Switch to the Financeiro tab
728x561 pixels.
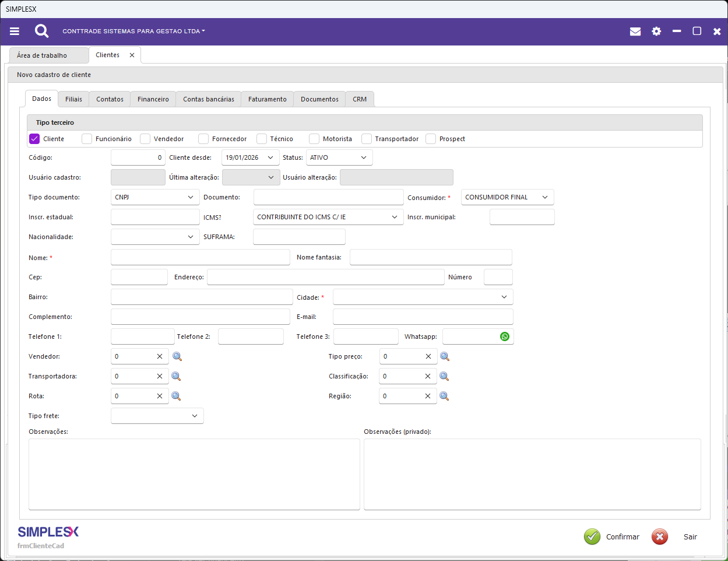153,99
